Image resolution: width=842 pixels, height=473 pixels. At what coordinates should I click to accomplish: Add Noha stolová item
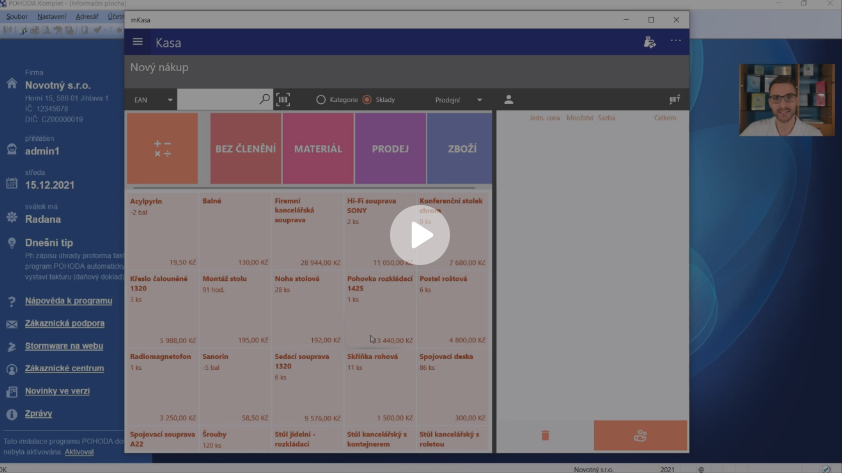[x=307, y=309]
